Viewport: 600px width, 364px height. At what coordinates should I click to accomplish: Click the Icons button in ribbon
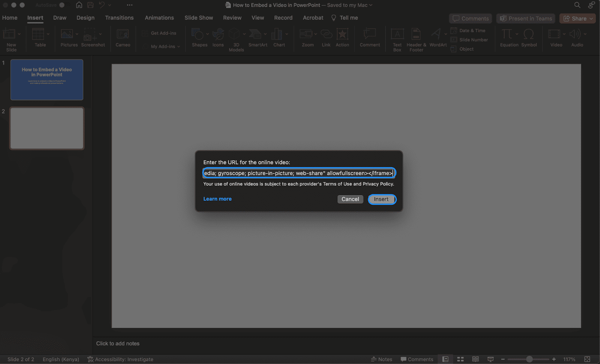point(218,34)
